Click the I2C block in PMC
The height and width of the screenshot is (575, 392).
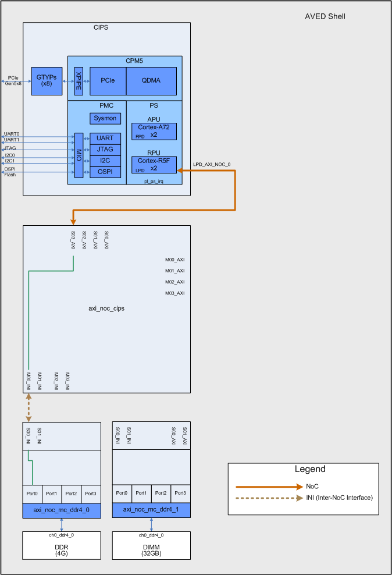[105, 161]
